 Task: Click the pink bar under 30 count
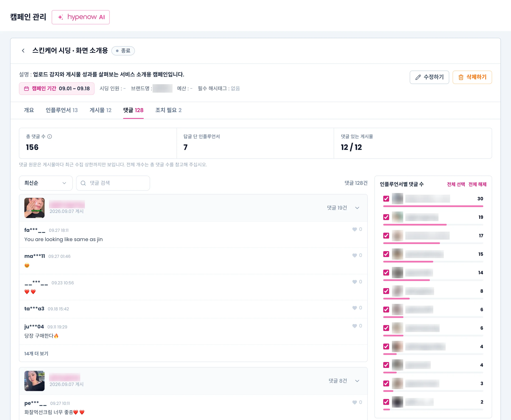pos(433,206)
